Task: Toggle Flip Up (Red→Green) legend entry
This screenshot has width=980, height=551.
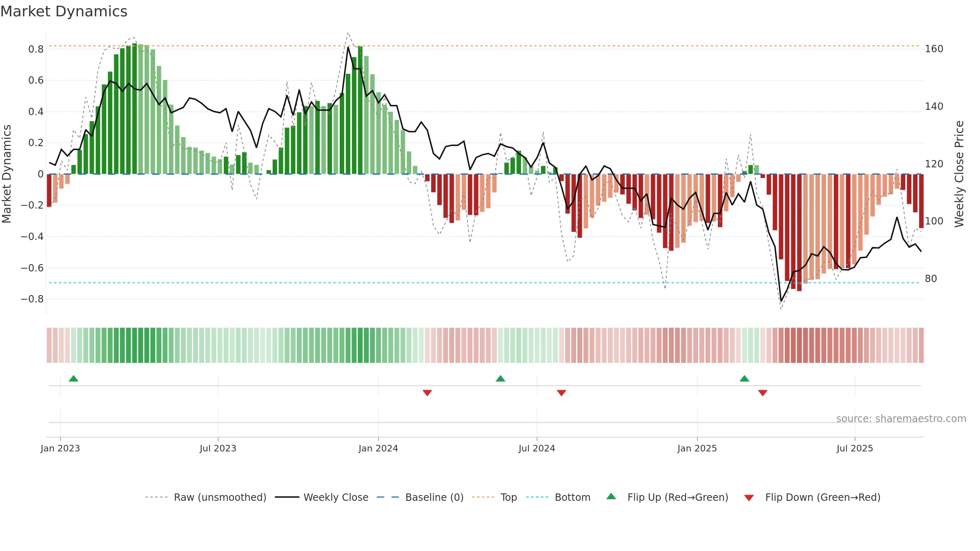Action: [x=667, y=497]
